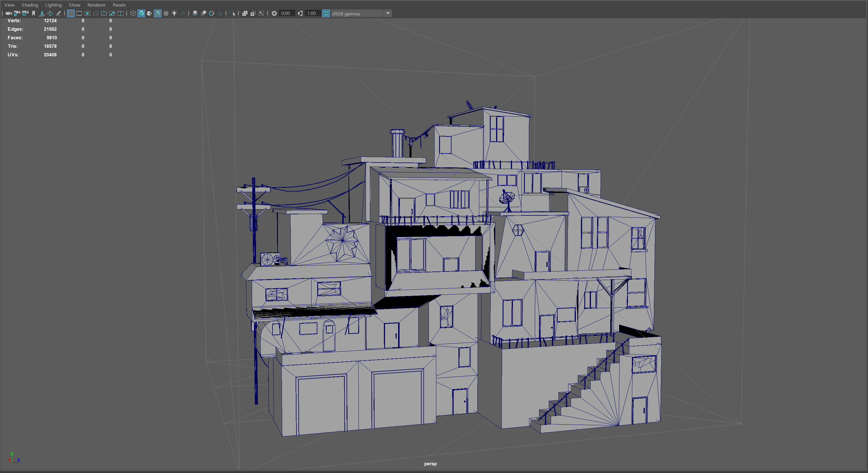Switch to Wireframe display cube icon
The image size is (868, 473).
point(133,13)
